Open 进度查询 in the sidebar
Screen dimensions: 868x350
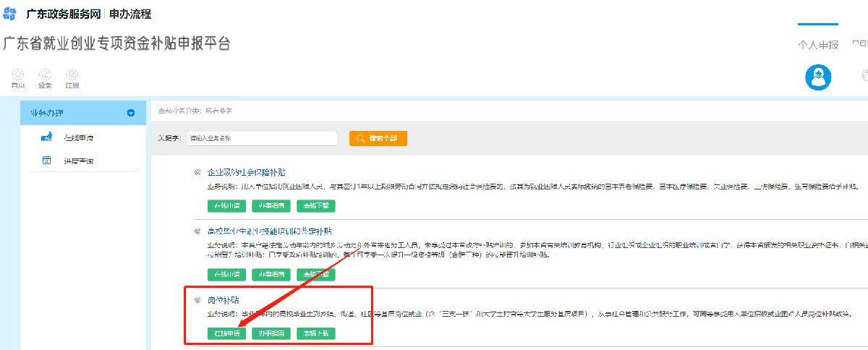(78, 161)
